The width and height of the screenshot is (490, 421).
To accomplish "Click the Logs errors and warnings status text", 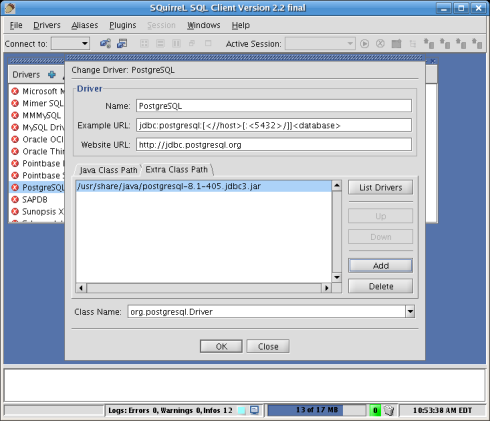I will coord(170,410).
